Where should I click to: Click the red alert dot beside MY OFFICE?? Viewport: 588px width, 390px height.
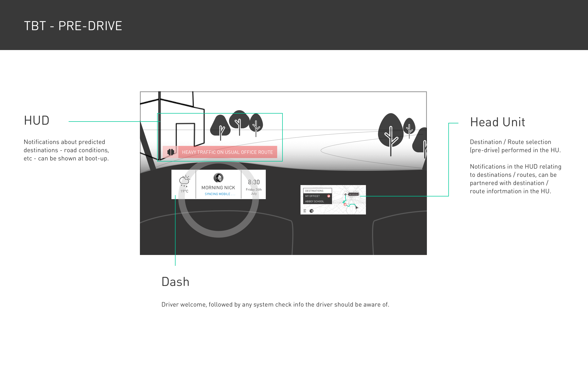coord(329,196)
